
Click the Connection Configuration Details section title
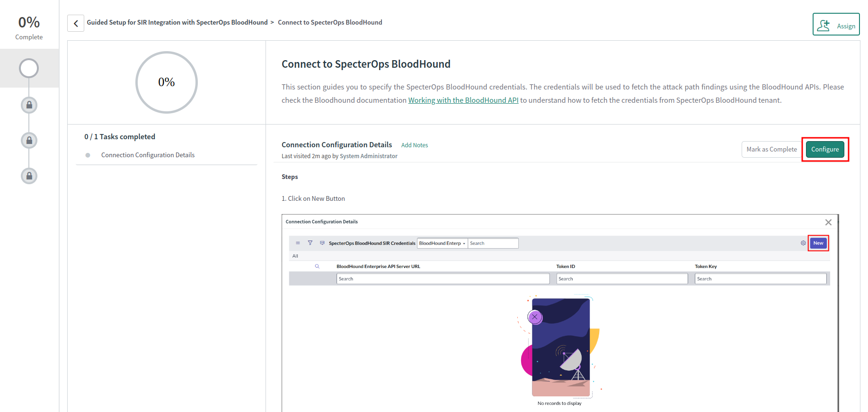[x=337, y=145]
